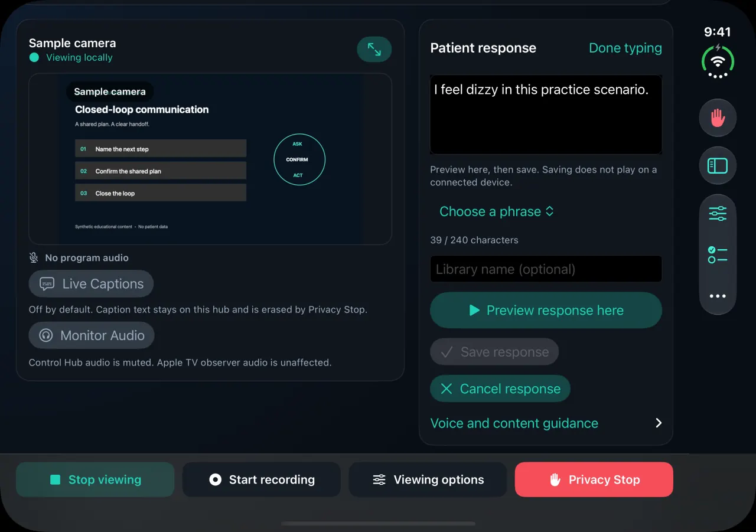Screen dimensions: 756x532
Task: Toggle Live Captions on
Action: pos(91,284)
